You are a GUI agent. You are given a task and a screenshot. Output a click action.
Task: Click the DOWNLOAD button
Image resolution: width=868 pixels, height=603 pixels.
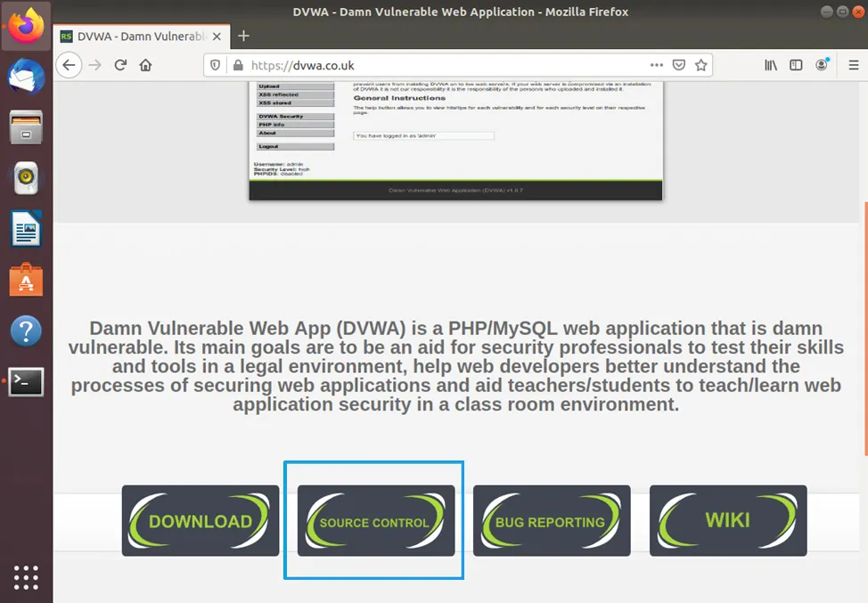point(201,520)
